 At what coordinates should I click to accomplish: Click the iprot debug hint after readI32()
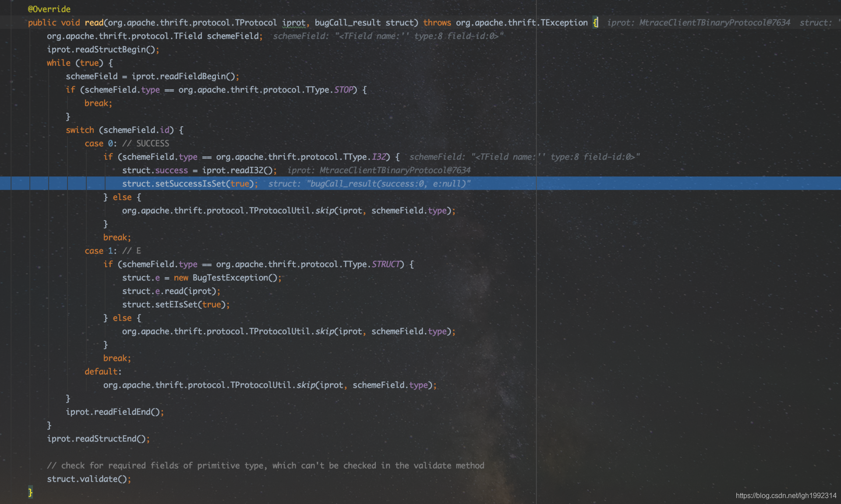point(379,170)
